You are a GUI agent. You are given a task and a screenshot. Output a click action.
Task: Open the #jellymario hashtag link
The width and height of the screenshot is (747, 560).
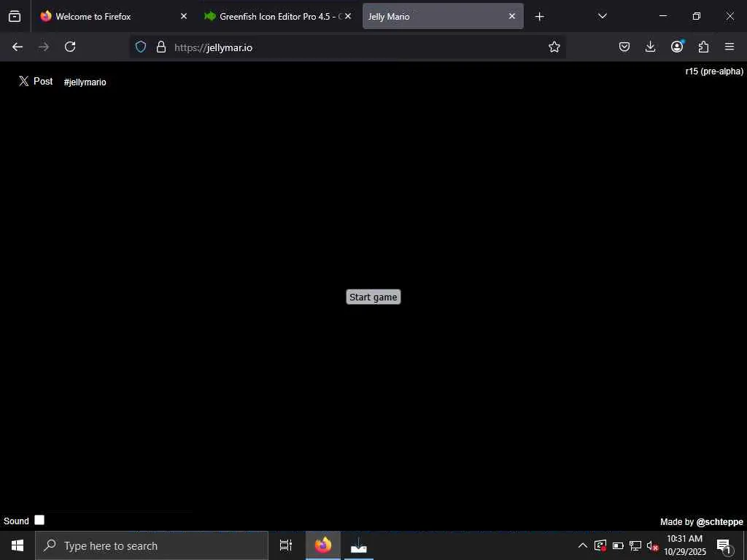pyautogui.click(x=85, y=82)
